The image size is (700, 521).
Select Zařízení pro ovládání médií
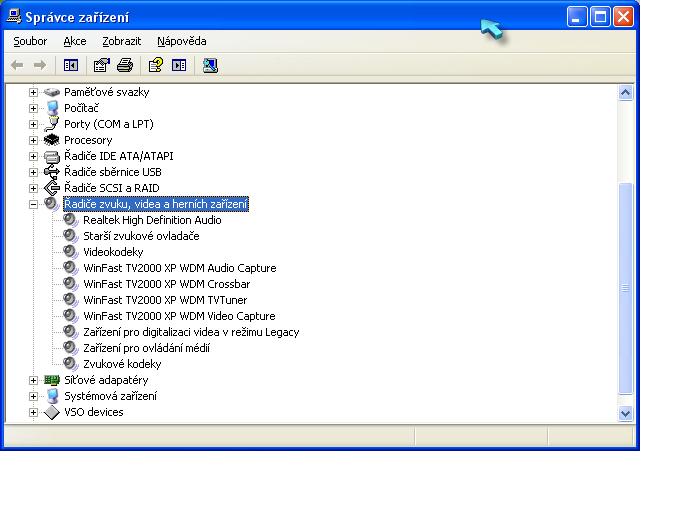(146, 348)
